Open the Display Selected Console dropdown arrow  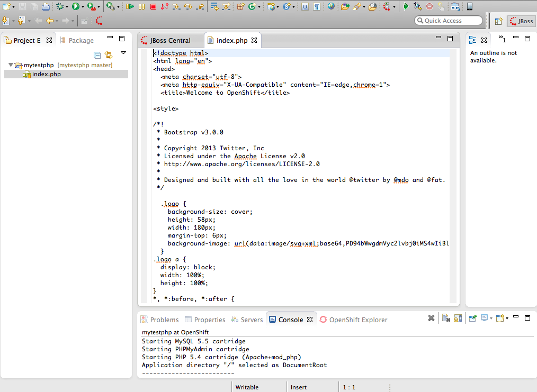click(x=491, y=319)
